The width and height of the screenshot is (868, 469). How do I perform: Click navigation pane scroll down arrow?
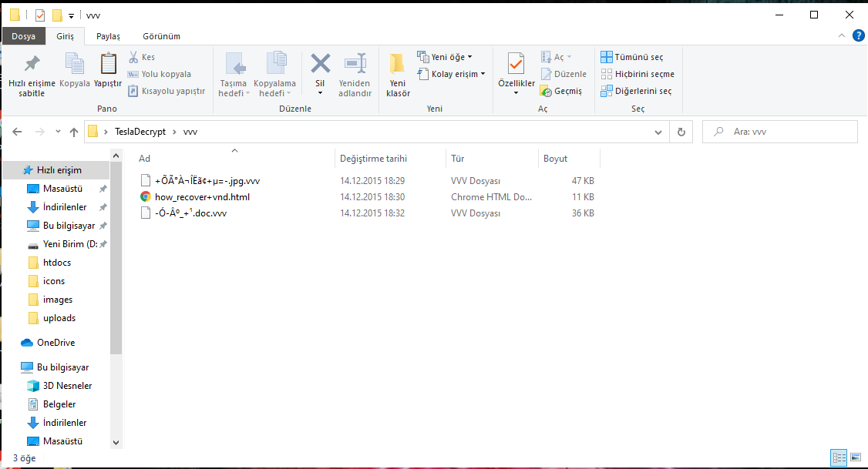pyautogui.click(x=116, y=443)
